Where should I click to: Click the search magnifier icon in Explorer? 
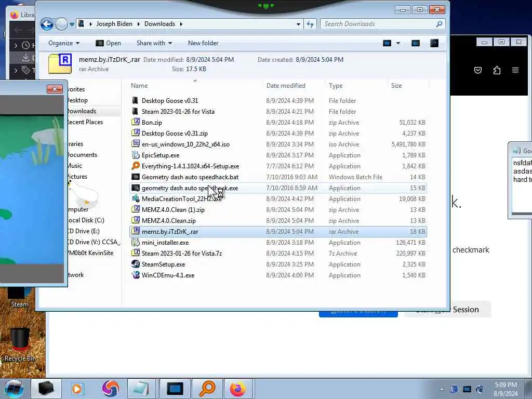439,24
